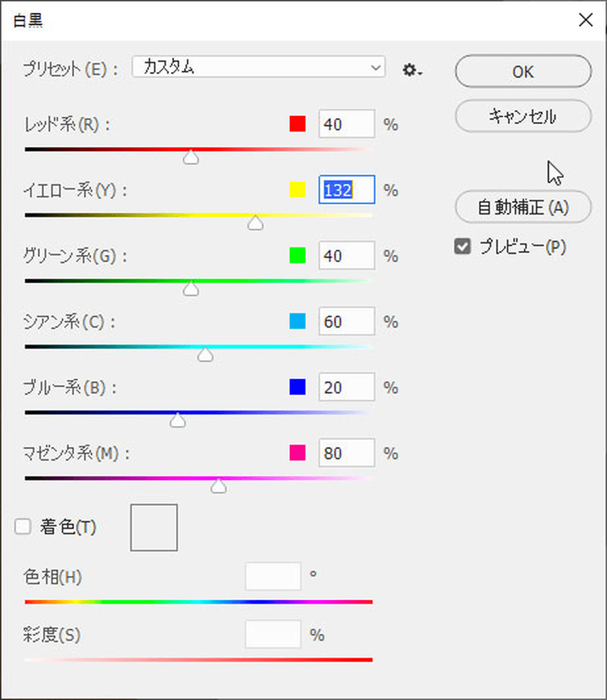Click the 自動補正(A) auto button

[523, 207]
